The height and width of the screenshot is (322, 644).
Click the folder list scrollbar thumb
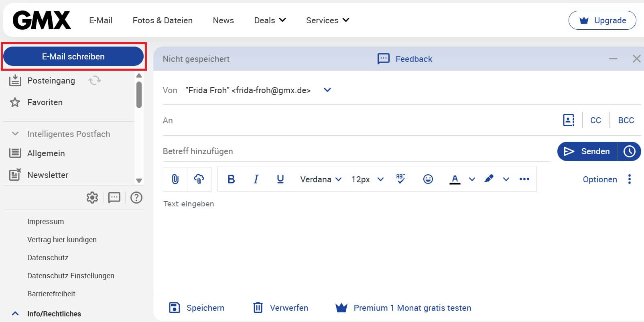tap(139, 95)
